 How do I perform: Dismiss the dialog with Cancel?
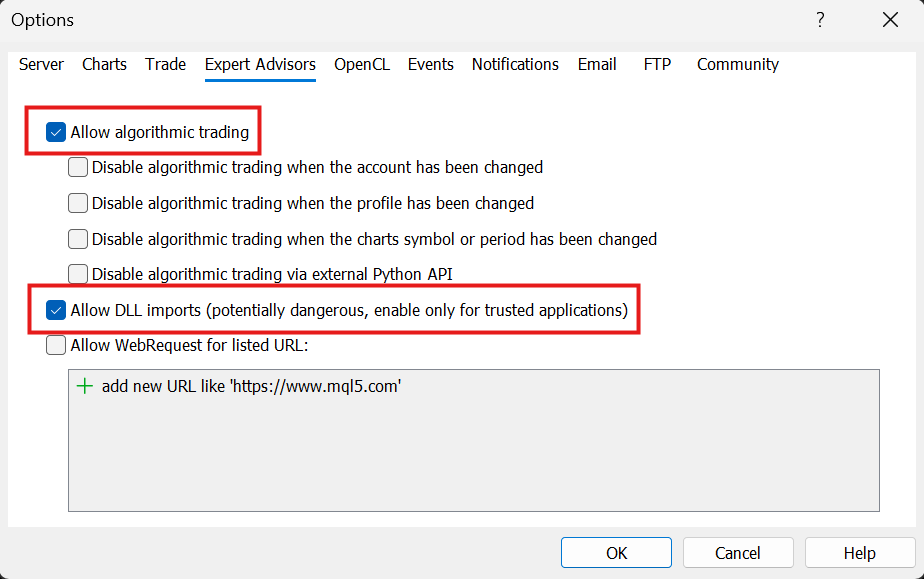pyautogui.click(x=738, y=552)
